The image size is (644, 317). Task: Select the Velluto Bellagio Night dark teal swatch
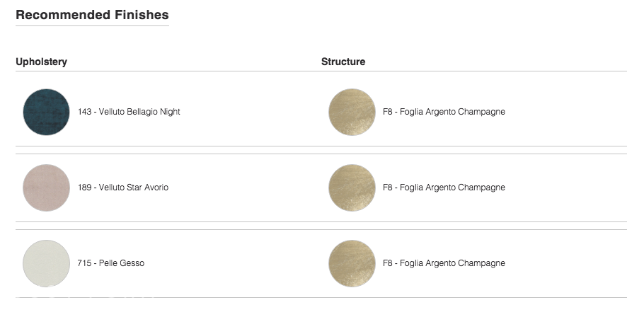[x=46, y=112]
